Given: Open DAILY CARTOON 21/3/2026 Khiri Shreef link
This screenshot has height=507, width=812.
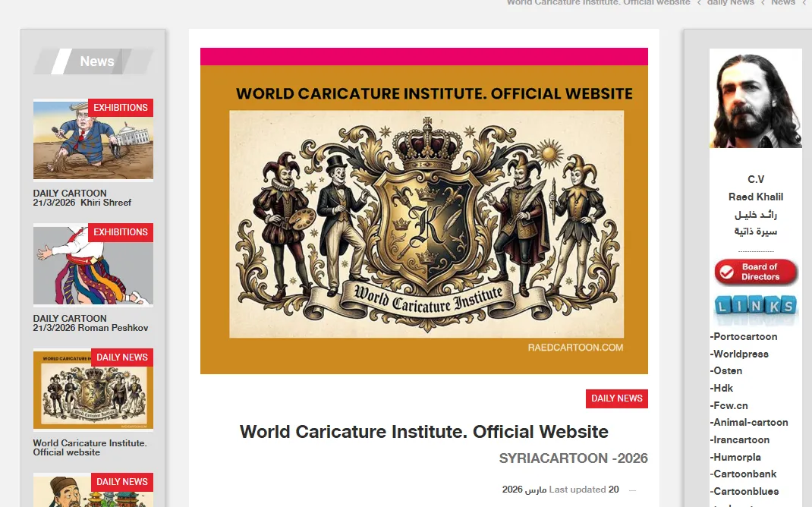Looking at the screenshot, I should tap(83, 198).
